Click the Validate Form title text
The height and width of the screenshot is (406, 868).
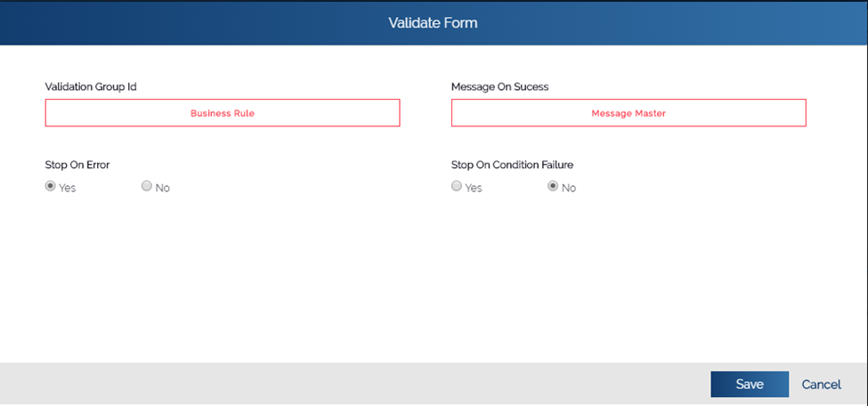coord(433,23)
